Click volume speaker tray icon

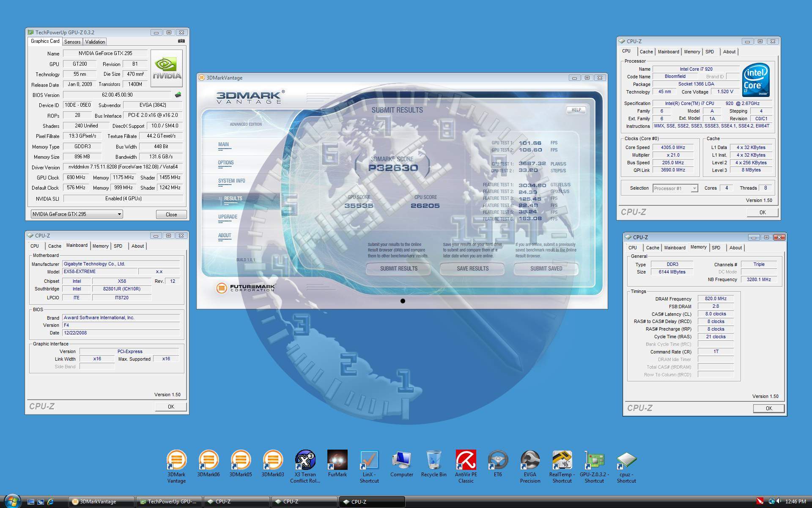(779, 501)
